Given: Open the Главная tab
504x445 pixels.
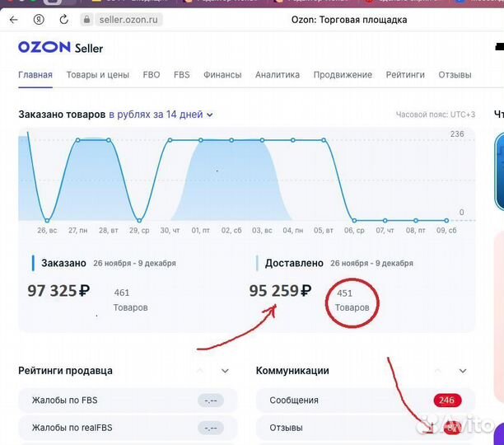Looking at the screenshot, I should point(35,75).
